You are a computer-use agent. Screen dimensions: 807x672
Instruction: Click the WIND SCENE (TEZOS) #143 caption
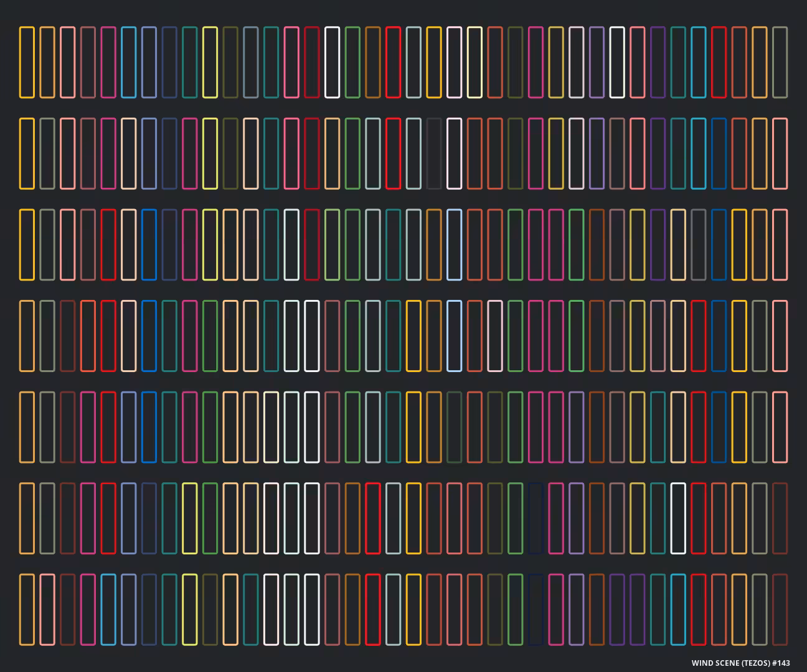click(x=740, y=663)
